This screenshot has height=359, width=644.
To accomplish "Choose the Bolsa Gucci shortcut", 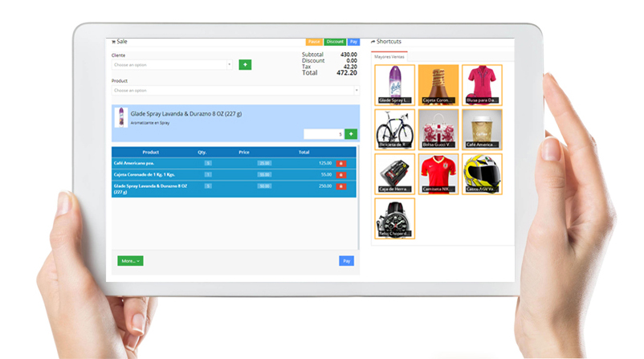I will pos(438,129).
